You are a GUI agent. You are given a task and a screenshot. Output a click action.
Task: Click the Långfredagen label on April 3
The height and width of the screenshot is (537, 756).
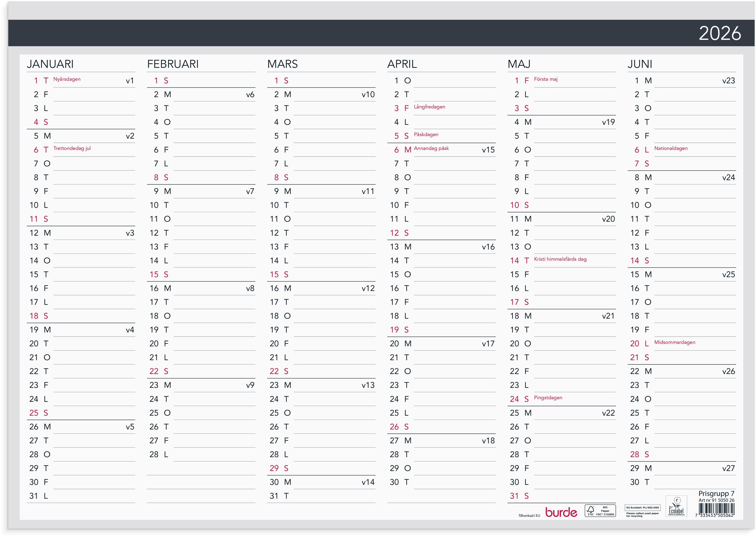click(x=429, y=107)
